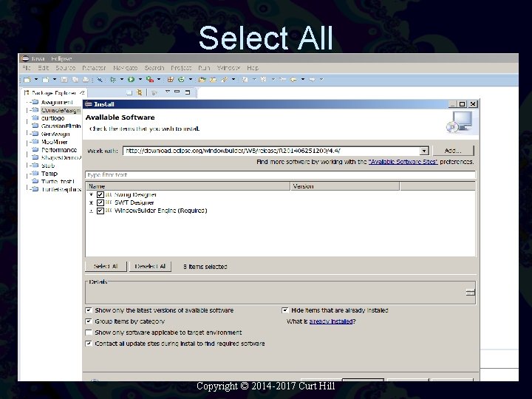Click the Deselect All button
This screenshot has height=399, width=532.
[x=150, y=266]
